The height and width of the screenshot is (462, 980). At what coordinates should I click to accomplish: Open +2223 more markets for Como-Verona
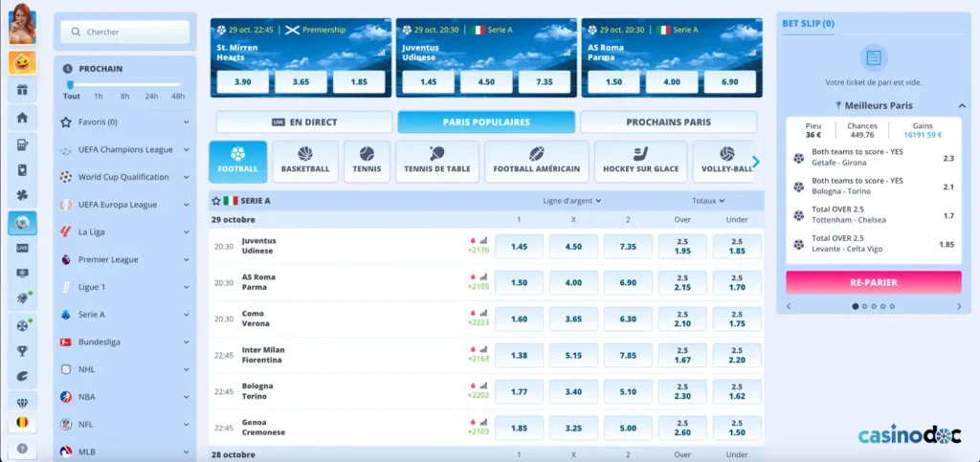pos(479,322)
